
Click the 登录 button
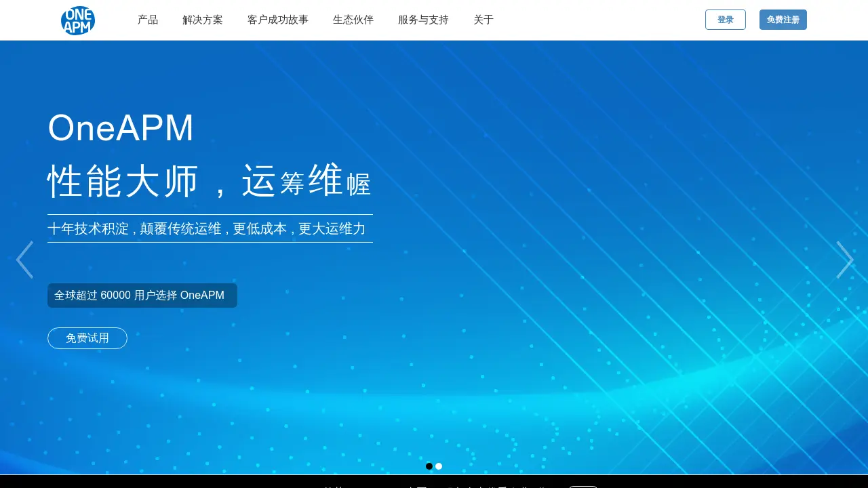pyautogui.click(x=726, y=20)
